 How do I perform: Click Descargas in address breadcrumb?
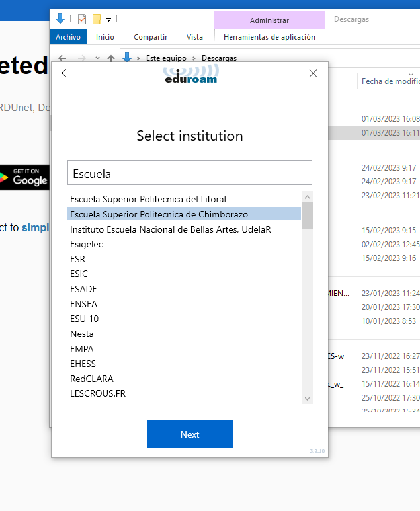tap(219, 58)
